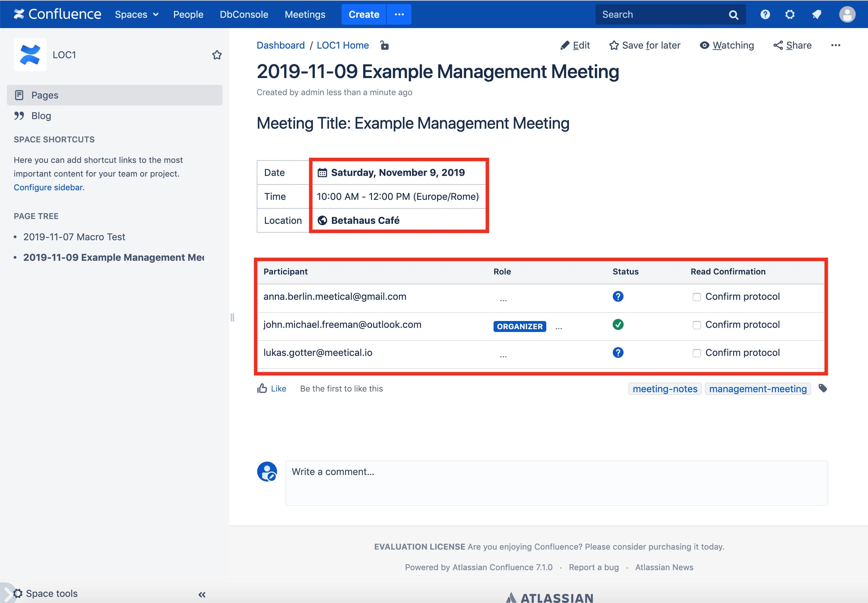Image resolution: width=868 pixels, height=603 pixels.
Task: Click the LOC1 space logo
Action: (30, 55)
